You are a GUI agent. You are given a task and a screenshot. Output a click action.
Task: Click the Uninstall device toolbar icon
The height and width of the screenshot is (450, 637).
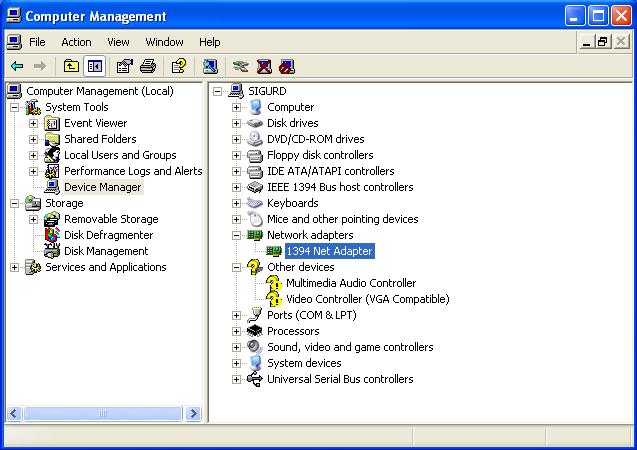click(x=264, y=66)
